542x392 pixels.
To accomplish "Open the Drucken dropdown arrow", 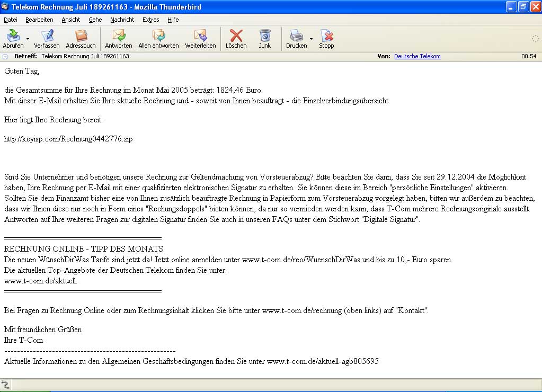I will click(311, 39).
